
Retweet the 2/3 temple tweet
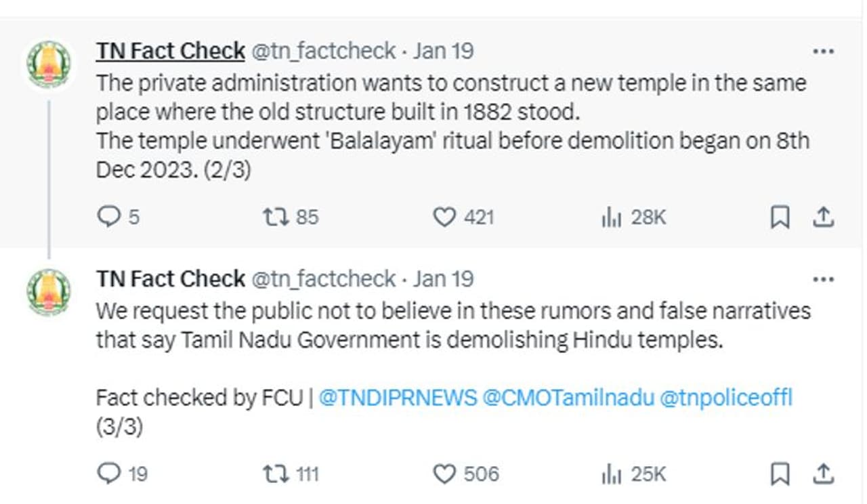[275, 217]
